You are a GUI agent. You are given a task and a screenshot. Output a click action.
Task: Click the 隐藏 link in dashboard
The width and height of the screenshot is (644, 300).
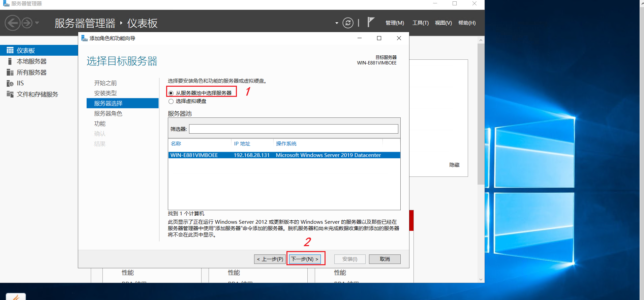(454, 165)
